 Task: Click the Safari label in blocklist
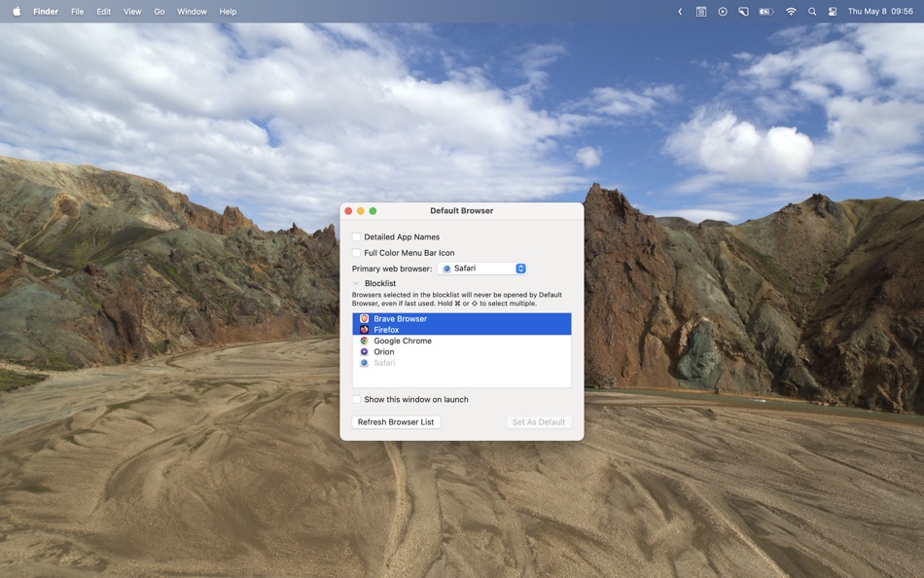pos(384,363)
